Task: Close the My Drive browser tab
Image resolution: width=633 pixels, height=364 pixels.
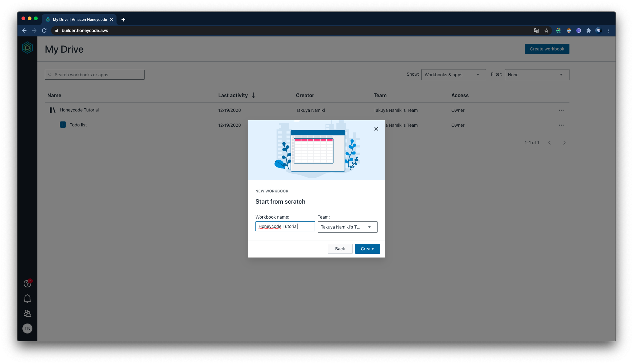Action: 112,20
